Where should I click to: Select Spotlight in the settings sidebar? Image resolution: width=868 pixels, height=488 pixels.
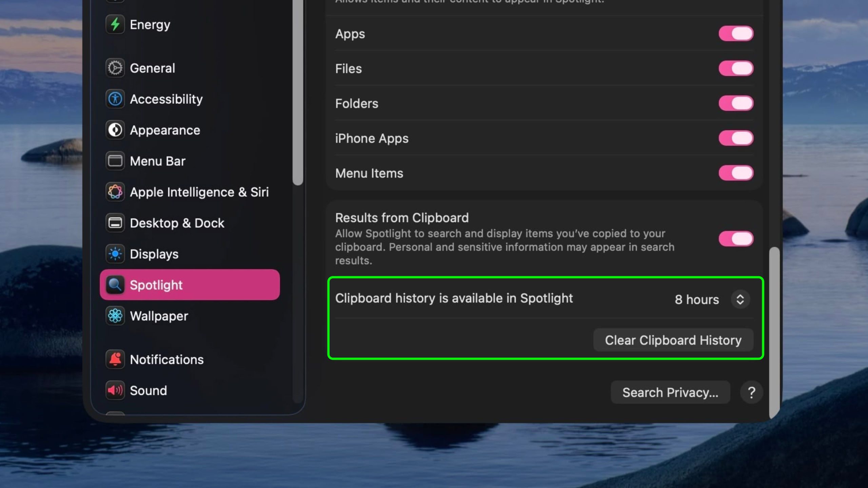156,285
